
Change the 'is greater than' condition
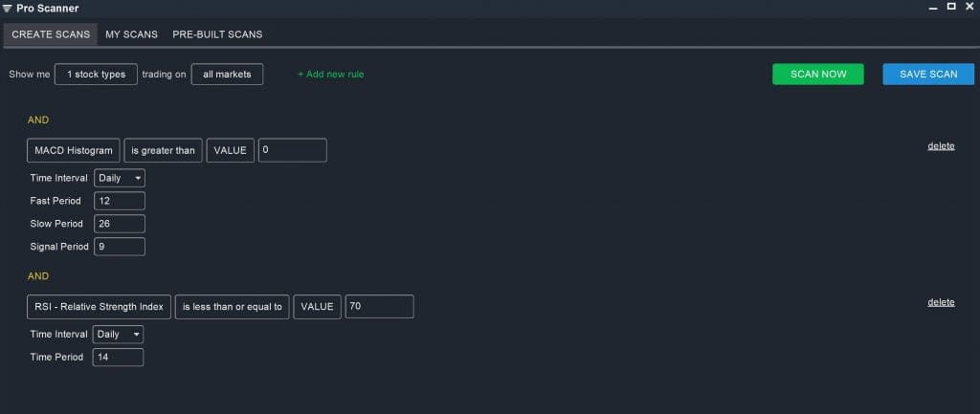coord(163,150)
